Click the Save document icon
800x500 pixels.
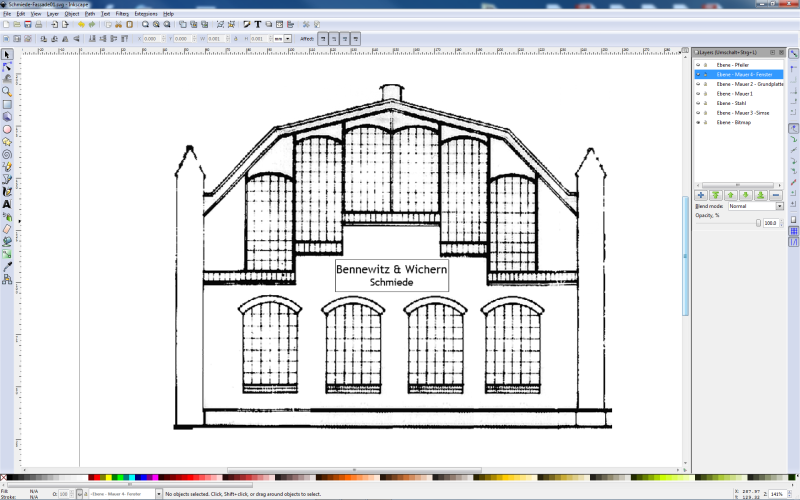[28, 24]
